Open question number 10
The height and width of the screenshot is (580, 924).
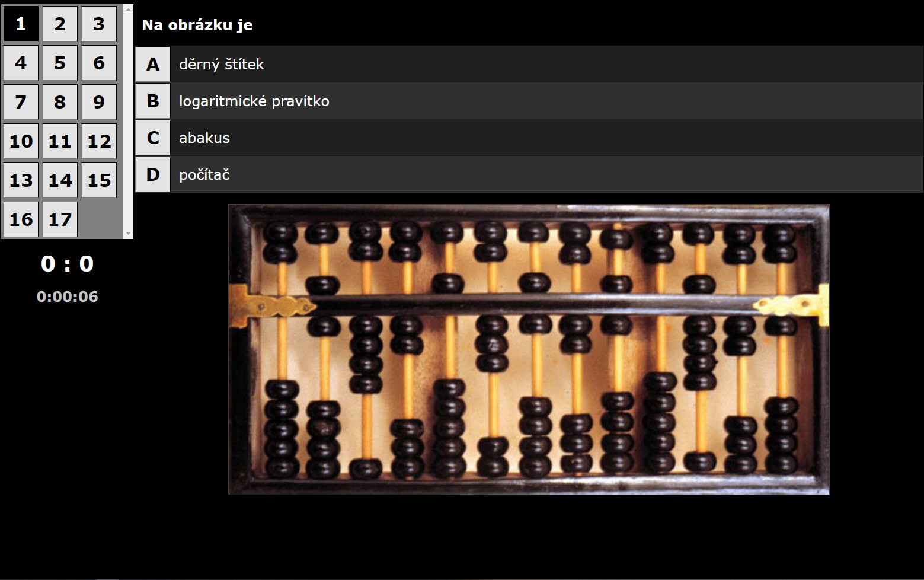[x=21, y=141]
